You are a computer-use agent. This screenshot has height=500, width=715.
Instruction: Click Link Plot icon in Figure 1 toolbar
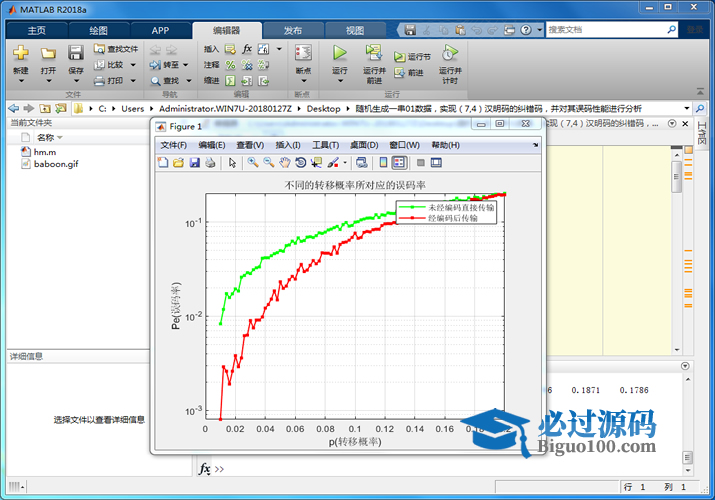coord(362,163)
